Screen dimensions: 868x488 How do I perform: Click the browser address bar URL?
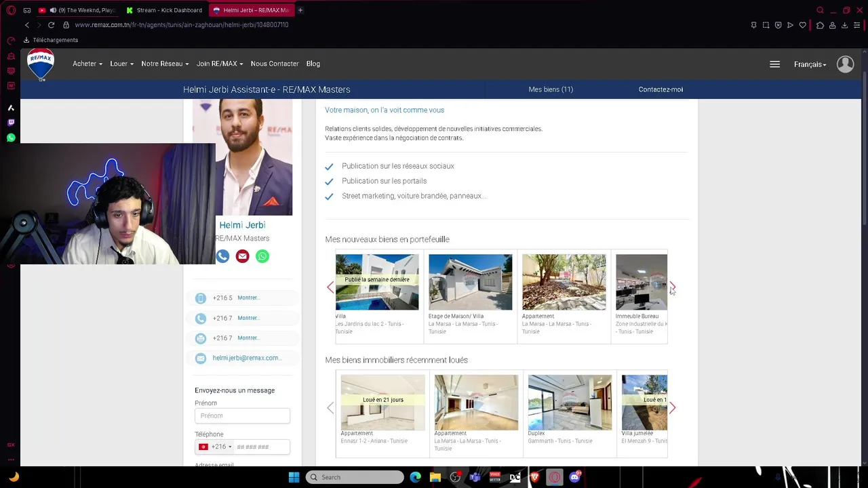point(181,25)
